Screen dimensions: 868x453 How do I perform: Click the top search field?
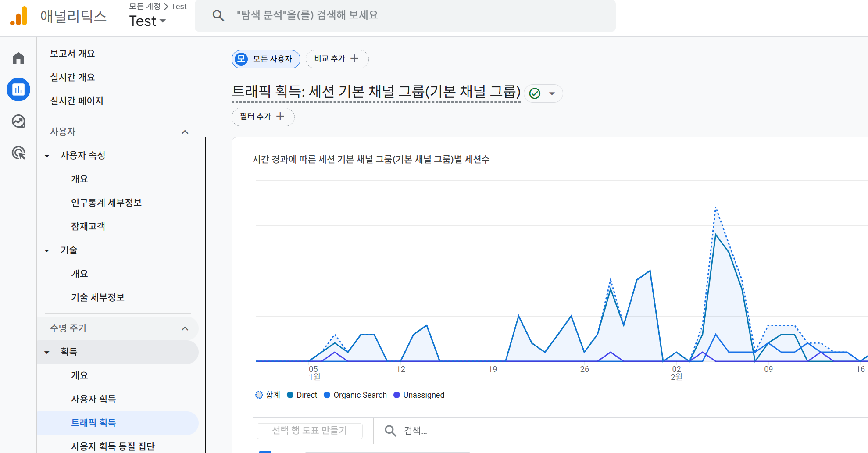click(x=405, y=15)
